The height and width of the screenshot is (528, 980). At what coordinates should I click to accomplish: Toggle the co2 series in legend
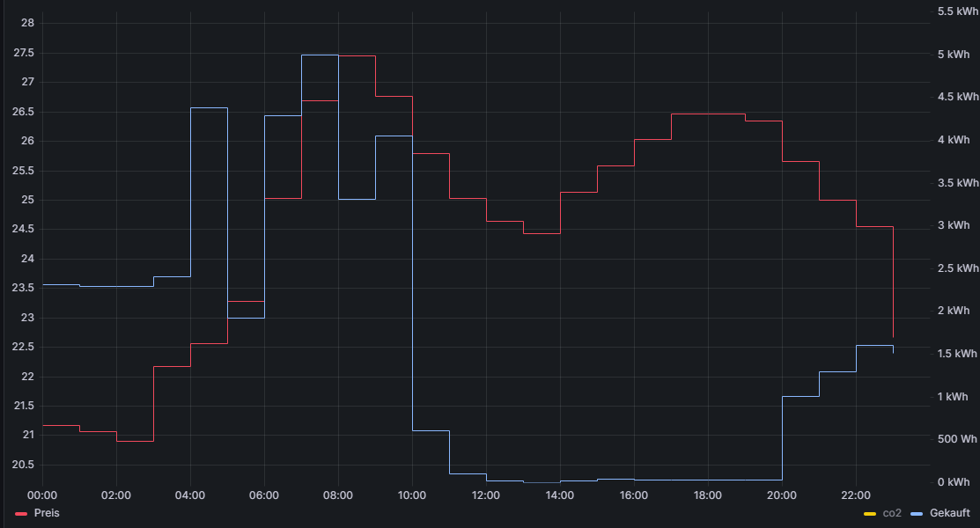[892, 513]
